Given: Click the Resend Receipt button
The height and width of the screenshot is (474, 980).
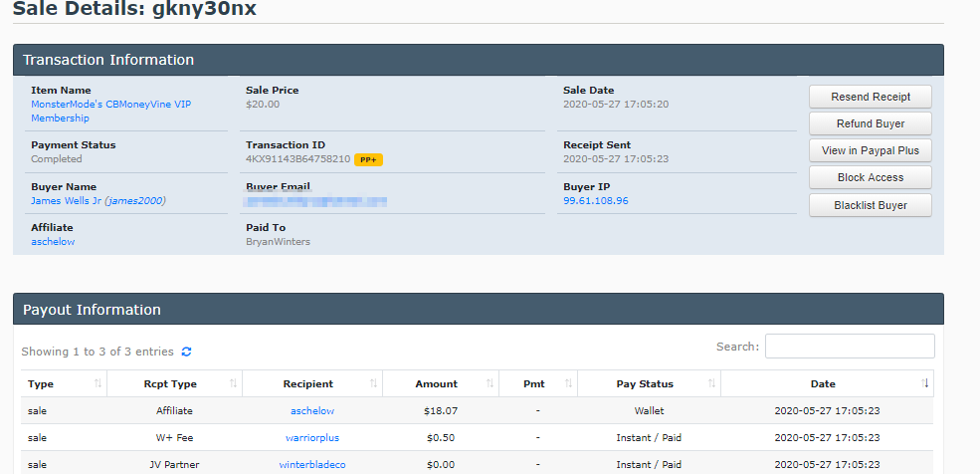Looking at the screenshot, I should coord(870,97).
